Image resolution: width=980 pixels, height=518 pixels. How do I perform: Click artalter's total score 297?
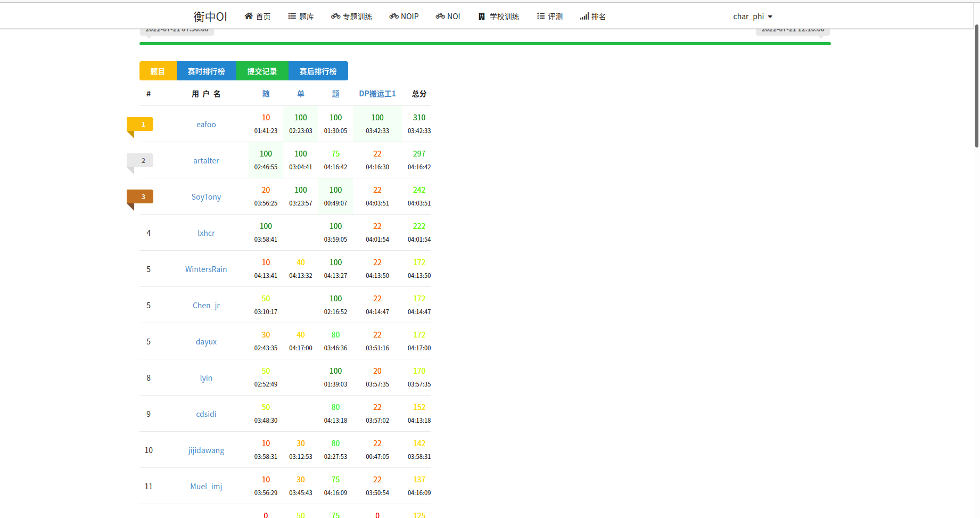[x=419, y=153]
